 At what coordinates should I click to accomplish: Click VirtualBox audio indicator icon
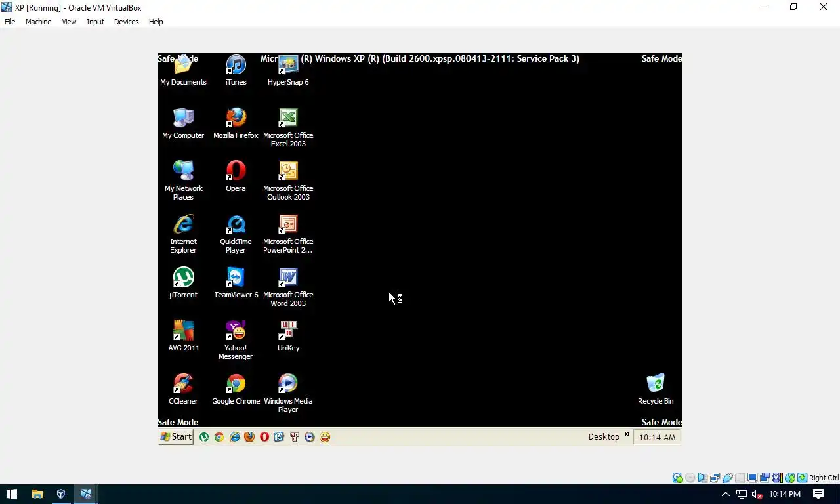click(x=702, y=478)
